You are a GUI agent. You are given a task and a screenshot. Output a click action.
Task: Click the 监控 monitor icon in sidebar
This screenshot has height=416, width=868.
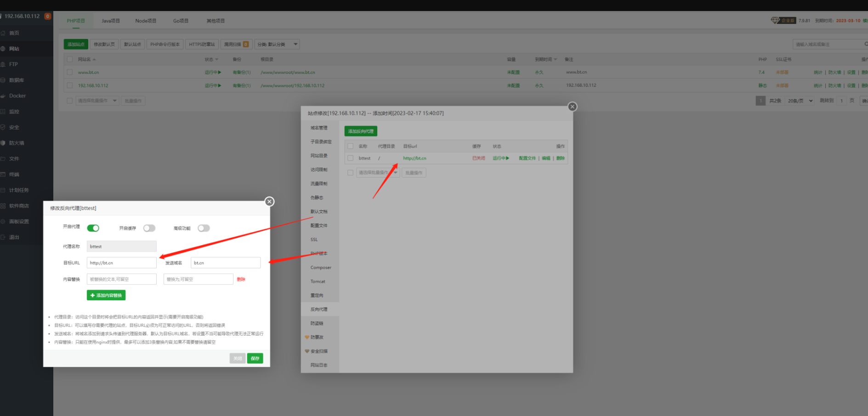tap(3, 112)
